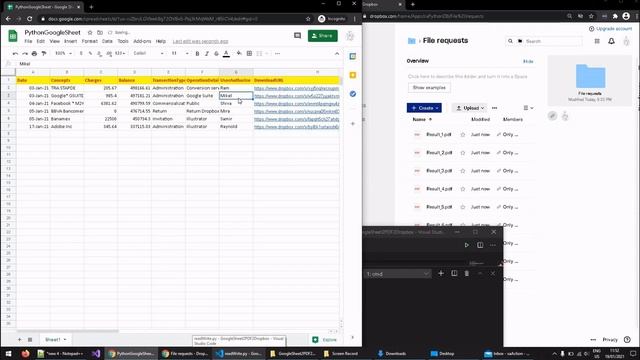Screen dimensions: 640x360
Task: Open Dropbox more actions ellipsis beside Upload
Action: pos(495,108)
